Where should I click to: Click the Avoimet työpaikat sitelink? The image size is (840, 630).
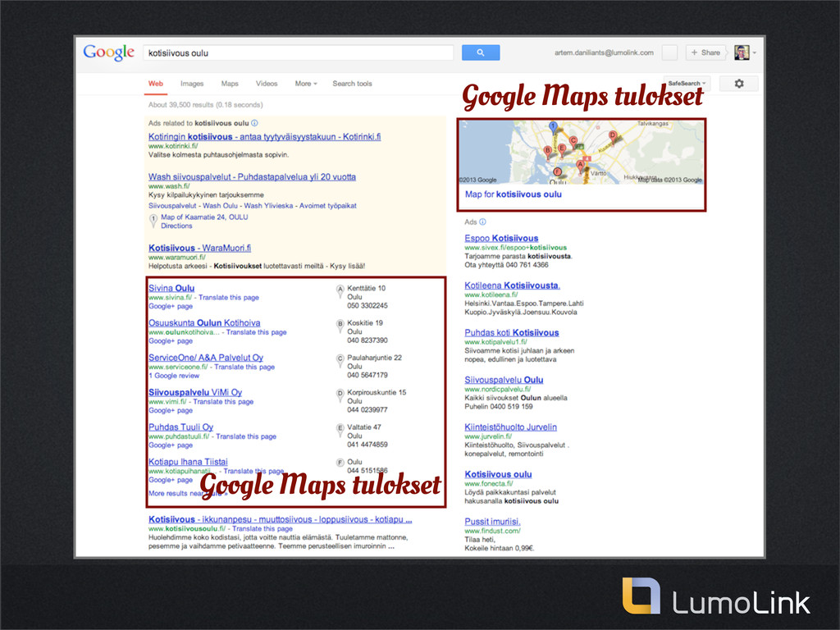tap(328, 206)
